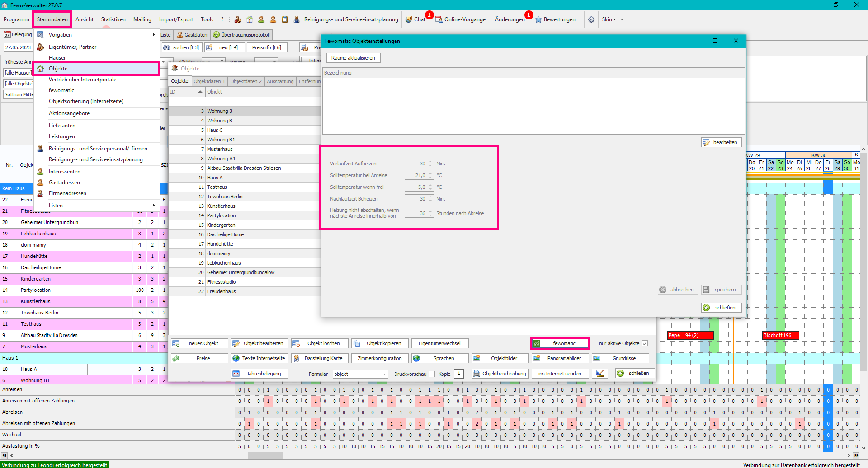Open the Stammdaten menu
This screenshot has width=868, height=468.
pyautogui.click(x=52, y=19)
